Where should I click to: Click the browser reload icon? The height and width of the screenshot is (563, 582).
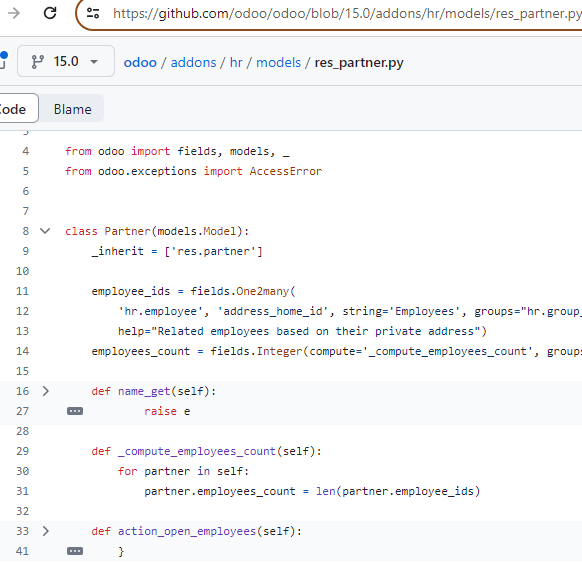50,13
